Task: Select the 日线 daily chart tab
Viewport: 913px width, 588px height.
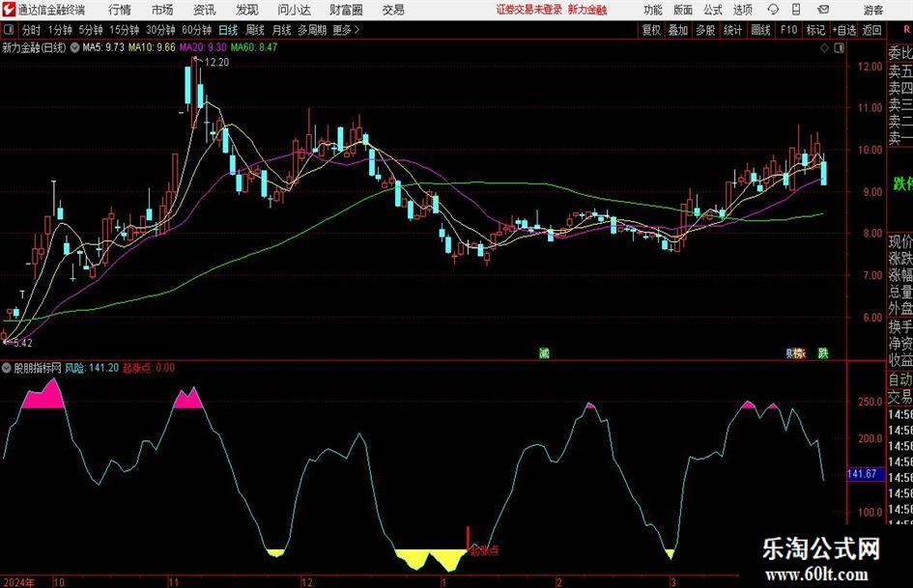Action: tap(228, 30)
